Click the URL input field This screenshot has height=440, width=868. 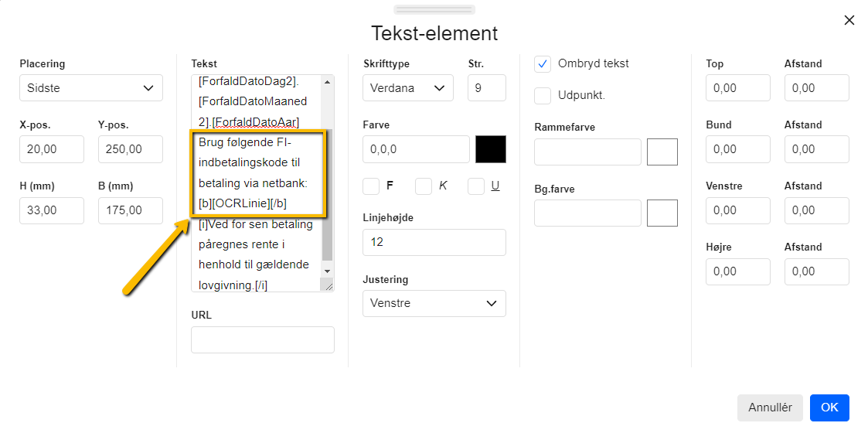click(263, 339)
